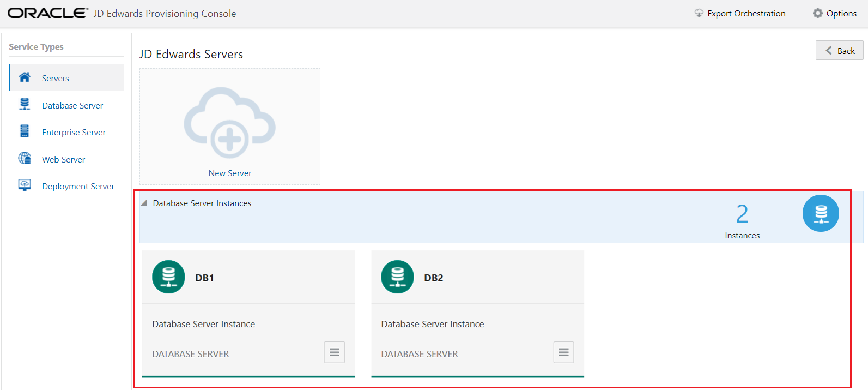Click the Back button
The width and height of the screenshot is (868, 390).
(x=840, y=50)
